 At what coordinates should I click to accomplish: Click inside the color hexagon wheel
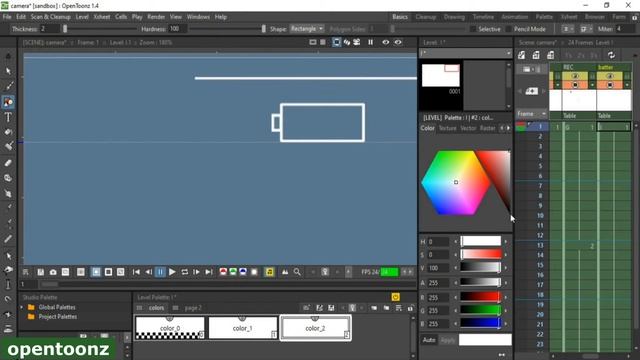tap(456, 182)
